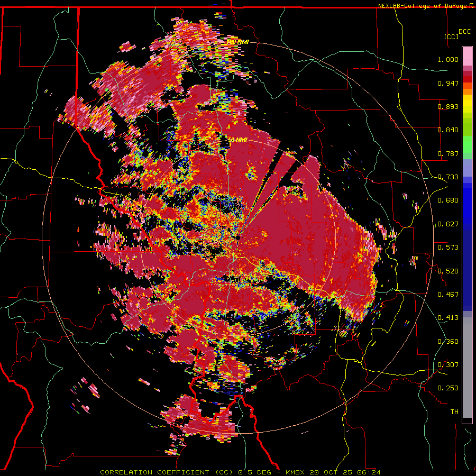Click the 0.947 legend label
Screen dimensions: 476x476
[x=448, y=83]
